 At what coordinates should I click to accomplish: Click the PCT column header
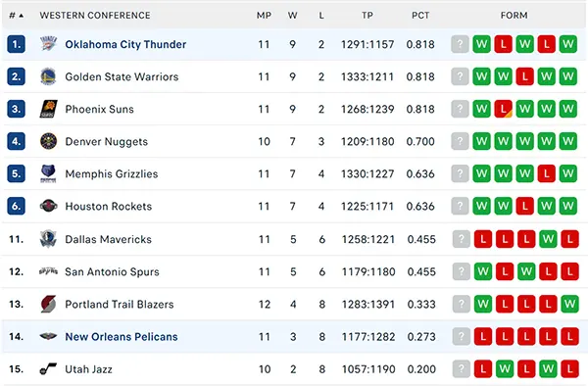click(x=420, y=16)
